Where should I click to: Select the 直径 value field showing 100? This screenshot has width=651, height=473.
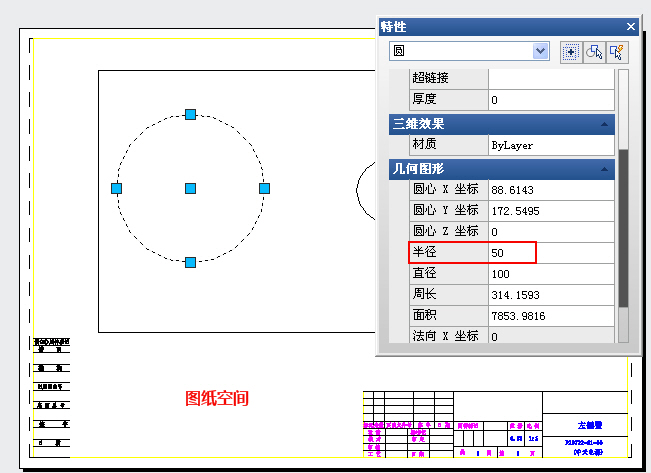point(550,274)
